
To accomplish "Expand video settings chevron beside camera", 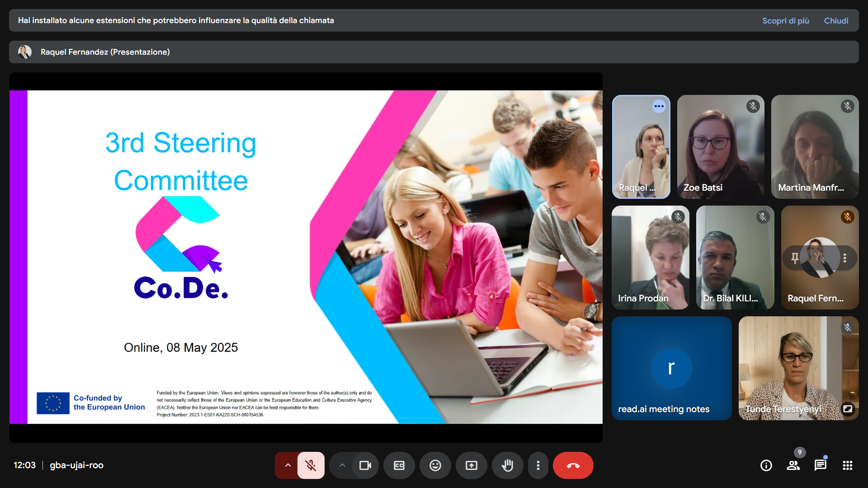I will tap(342, 465).
